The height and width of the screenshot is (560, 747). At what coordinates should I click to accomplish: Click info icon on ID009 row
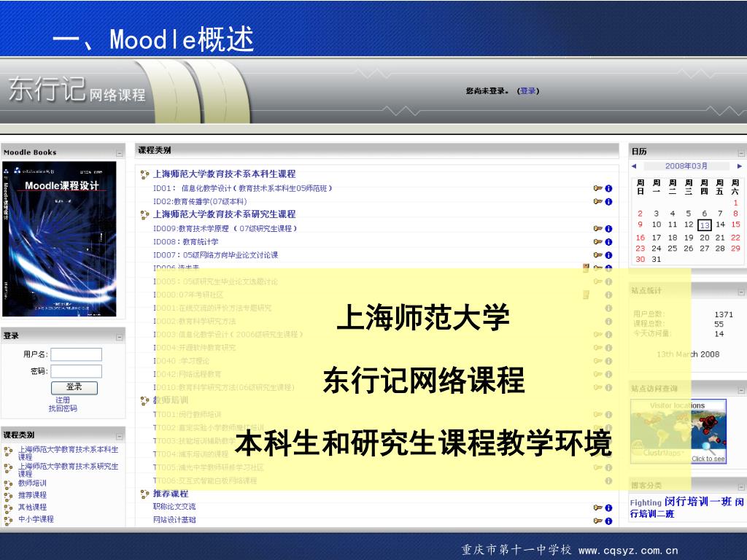click(608, 229)
